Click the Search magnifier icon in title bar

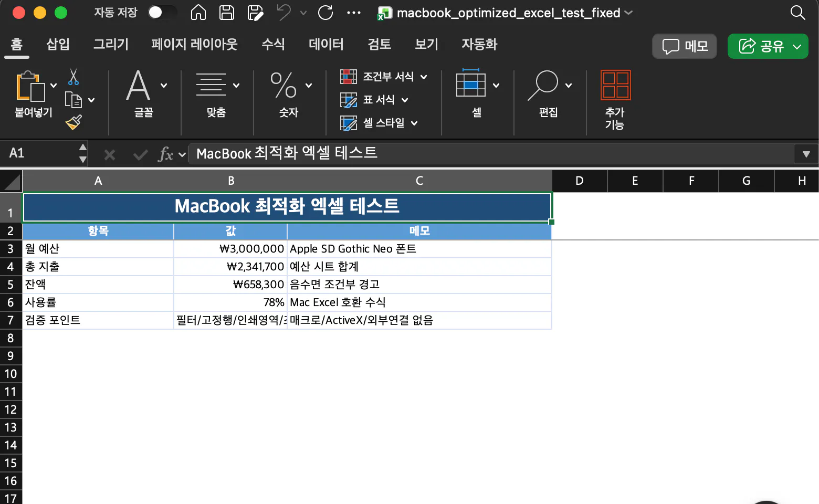coord(797,13)
